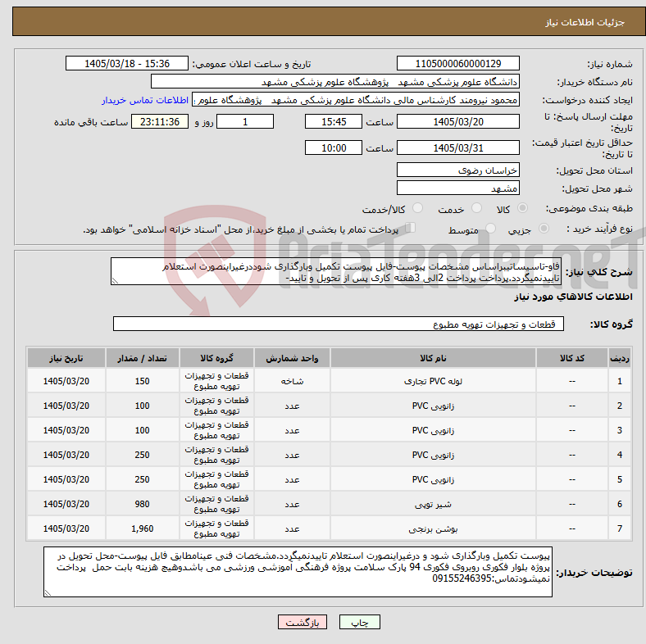
Task: Click the نام کالا column header
Action: [x=433, y=358]
